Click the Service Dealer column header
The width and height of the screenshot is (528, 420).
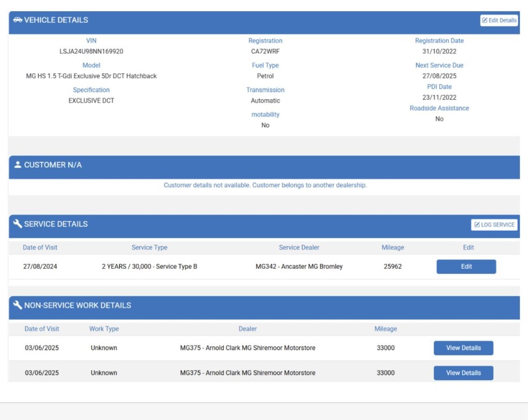tap(299, 248)
